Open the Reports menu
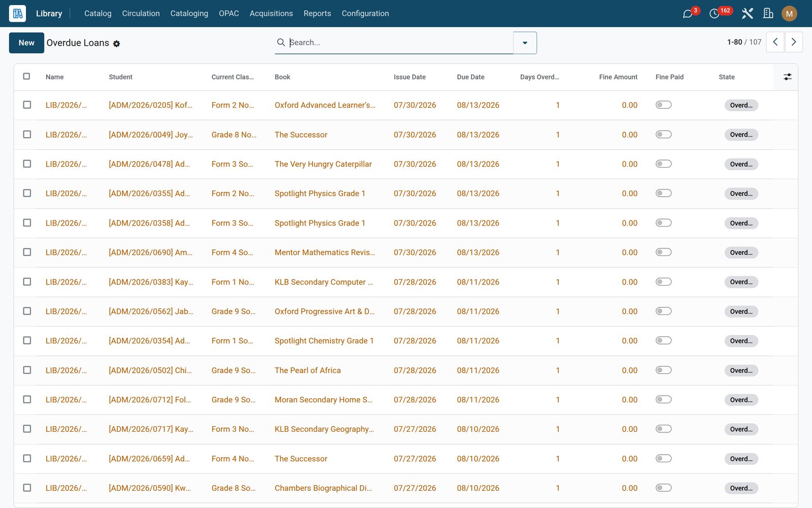Screen dimensions: 812x508 tap(317, 14)
